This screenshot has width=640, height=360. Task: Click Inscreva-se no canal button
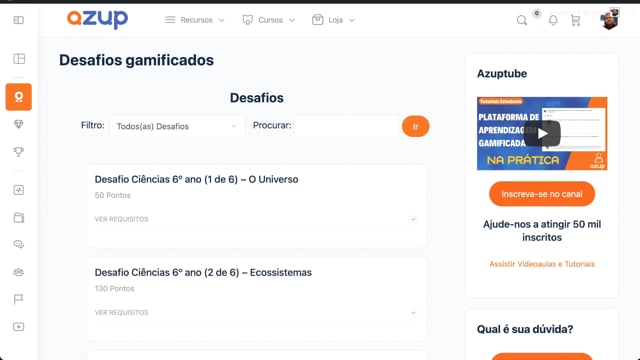pos(542,194)
